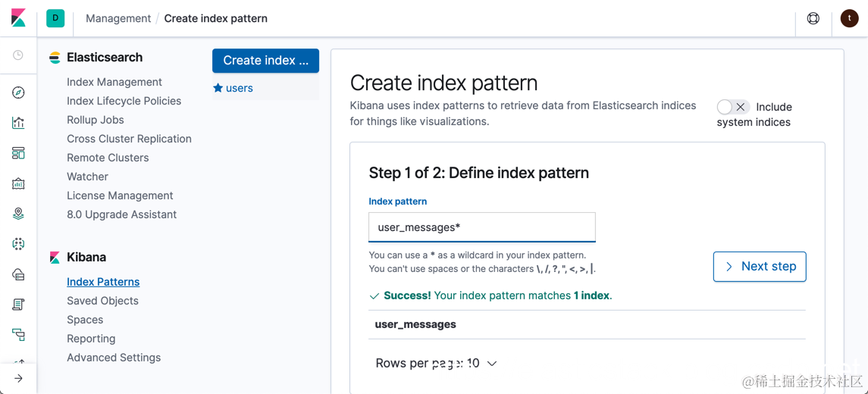Image resolution: width=868 pixels, height=394 pixels.
Task: Go to Index Management
Action: click(x=114, y=82)
